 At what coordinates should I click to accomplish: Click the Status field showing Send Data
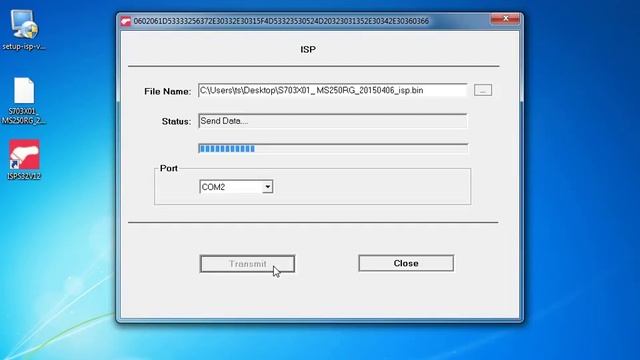coord(332,121)
